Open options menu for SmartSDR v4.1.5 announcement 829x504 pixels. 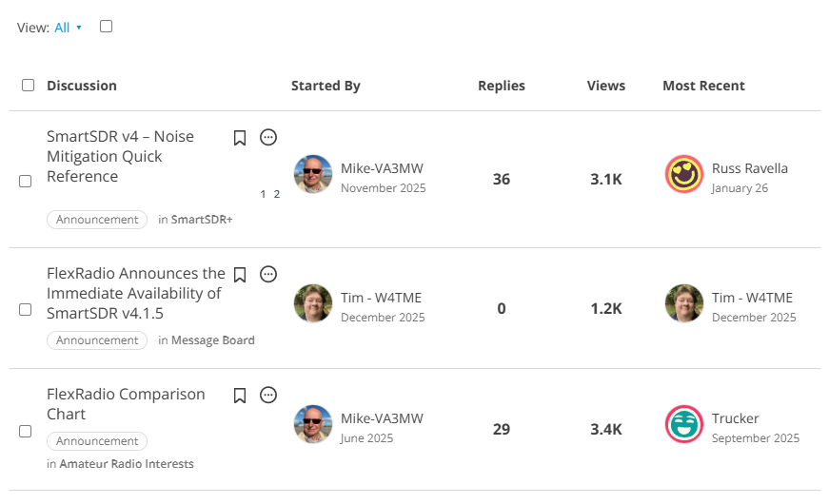tap(268, 275)
